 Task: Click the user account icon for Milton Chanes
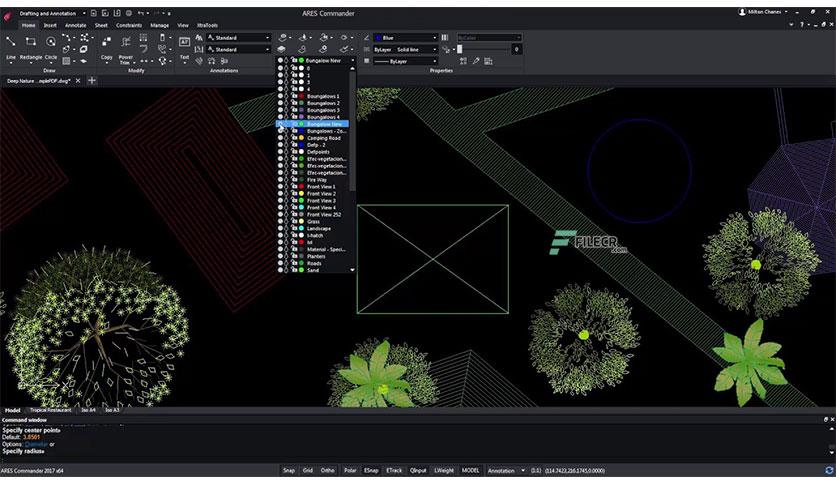coord(742,12)
